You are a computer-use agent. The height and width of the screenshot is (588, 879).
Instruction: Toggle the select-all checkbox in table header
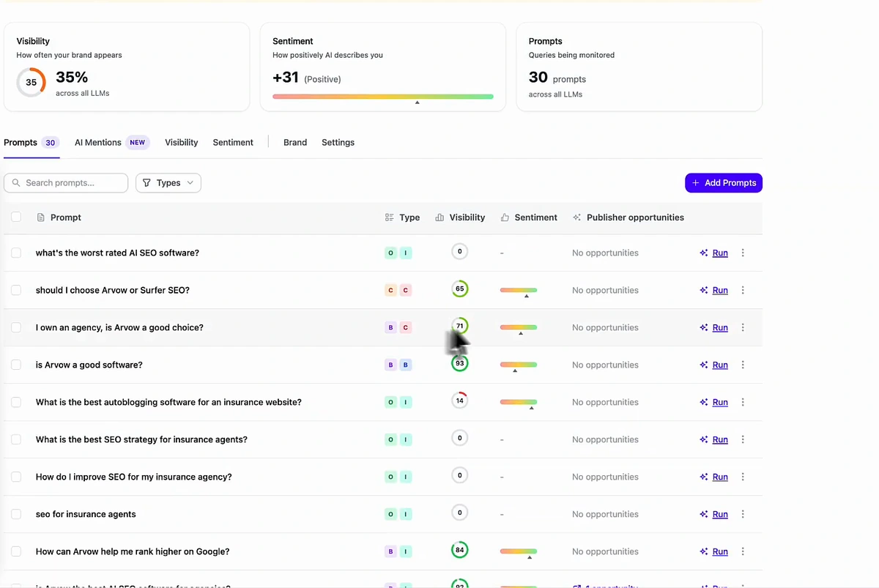coord(16,217)
